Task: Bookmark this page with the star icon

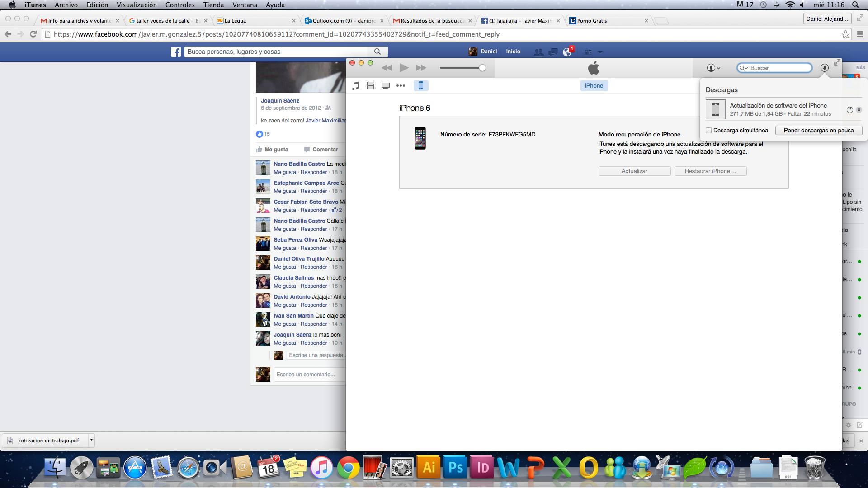Action: click(x=845, y=34)
